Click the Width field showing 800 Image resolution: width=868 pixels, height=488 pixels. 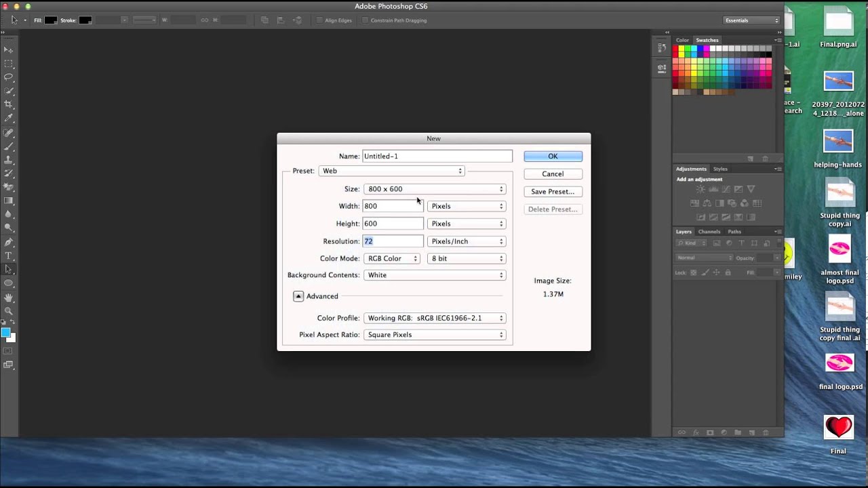pos(393,206)
